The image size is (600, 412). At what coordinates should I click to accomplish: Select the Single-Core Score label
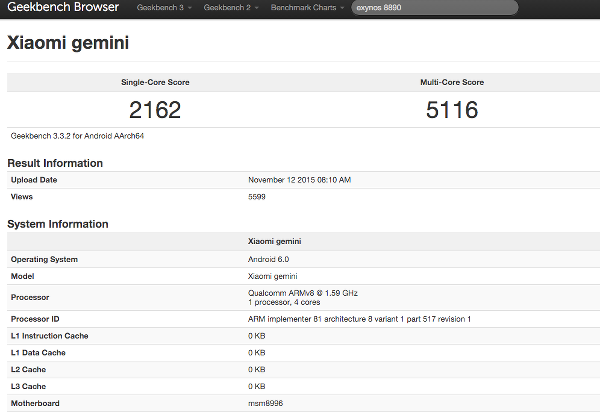(x=155, y=82)
